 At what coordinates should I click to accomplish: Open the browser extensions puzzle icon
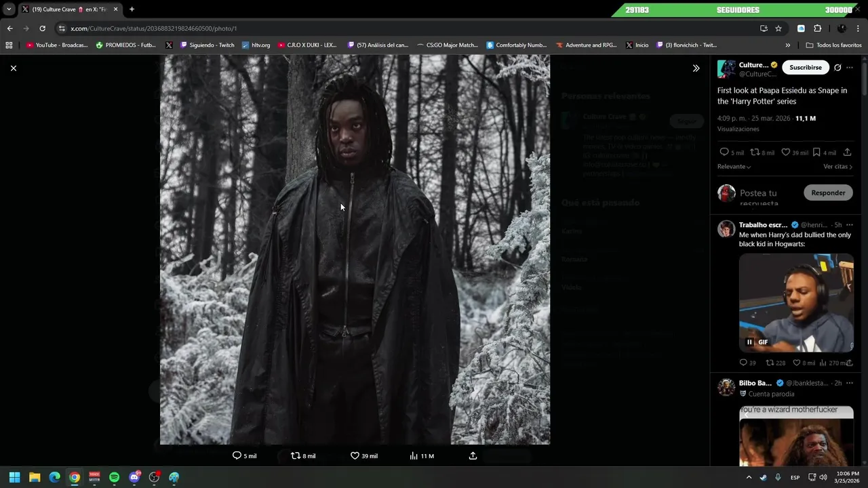pos(817,28)
